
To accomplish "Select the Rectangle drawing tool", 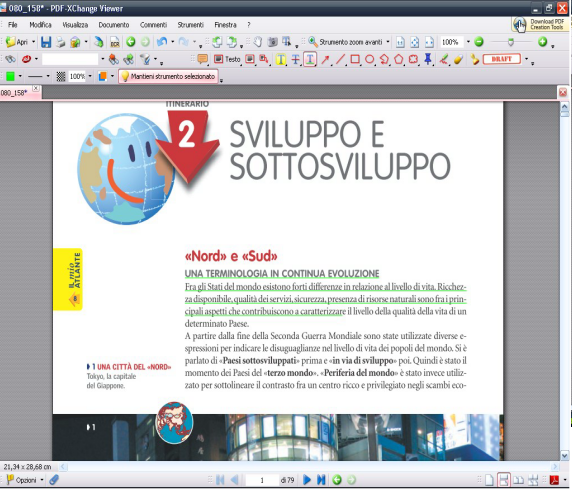I will 355,59.
